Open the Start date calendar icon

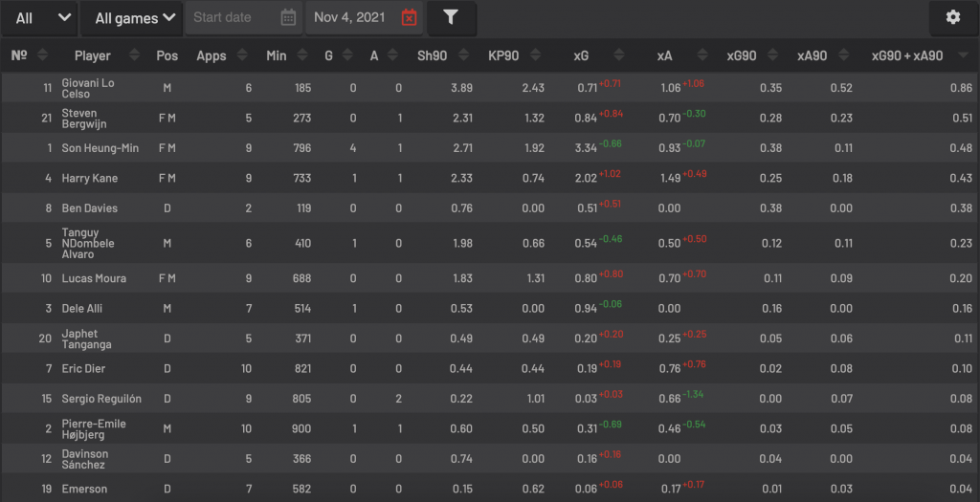click(x=288, y=17)
